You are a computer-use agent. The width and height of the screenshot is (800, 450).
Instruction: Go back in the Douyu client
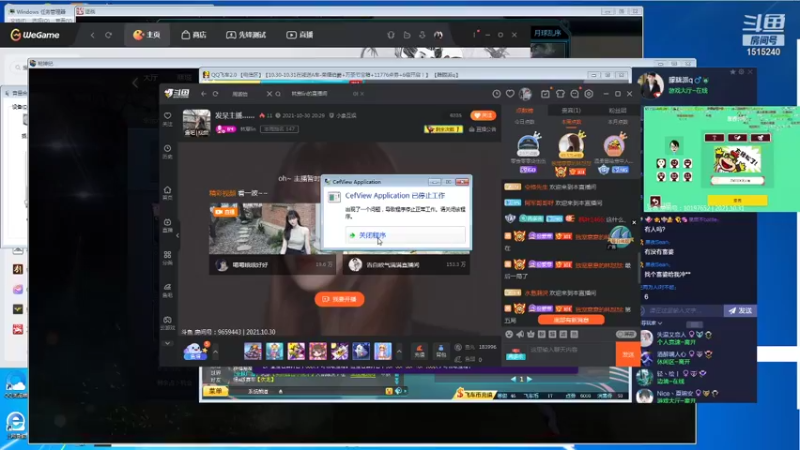click(x=204, y=94)
